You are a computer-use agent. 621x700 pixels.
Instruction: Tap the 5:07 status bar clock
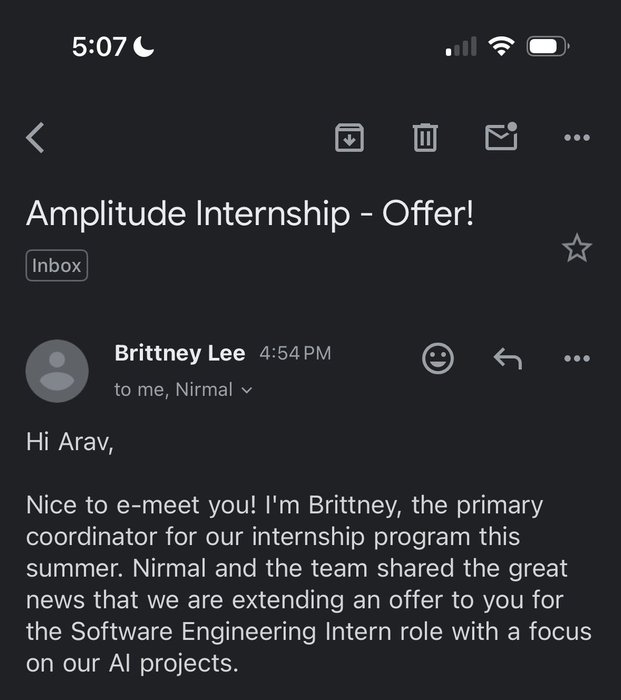tap(99, 47)
